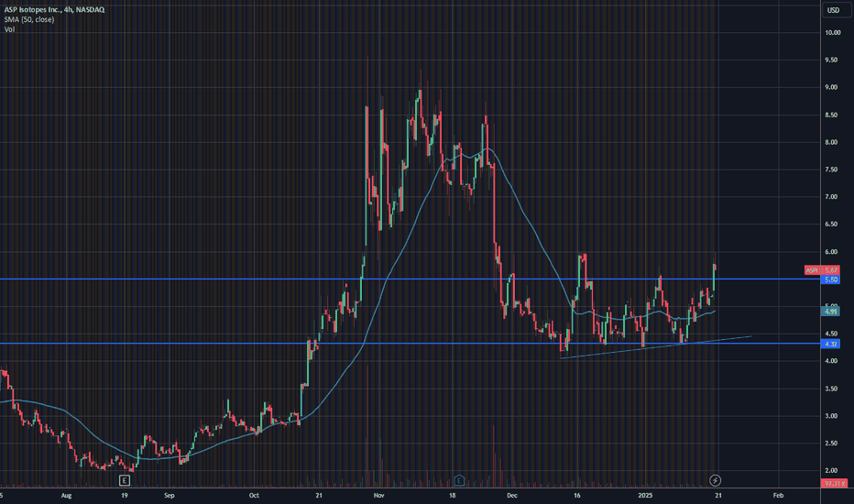The width and height of the screenshot is (854, 504).
Task: Click the 9.00 price axis label
Action: tap(831, 87)
